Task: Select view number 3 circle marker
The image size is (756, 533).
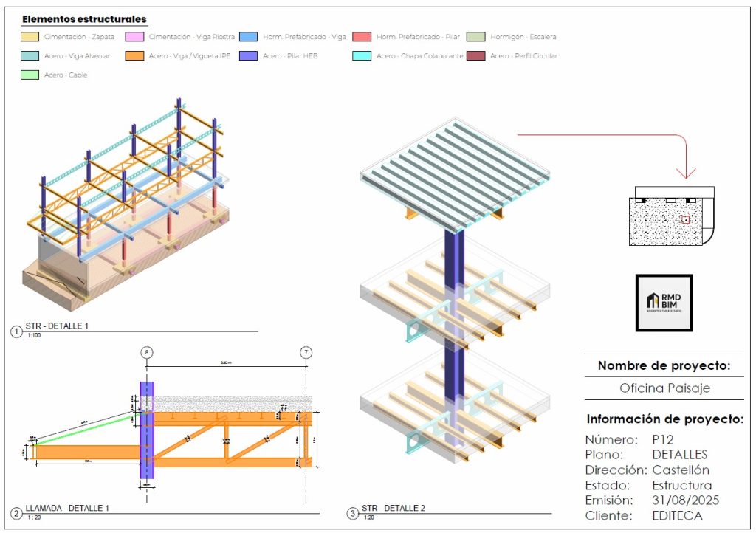Action: pos(353,513)
